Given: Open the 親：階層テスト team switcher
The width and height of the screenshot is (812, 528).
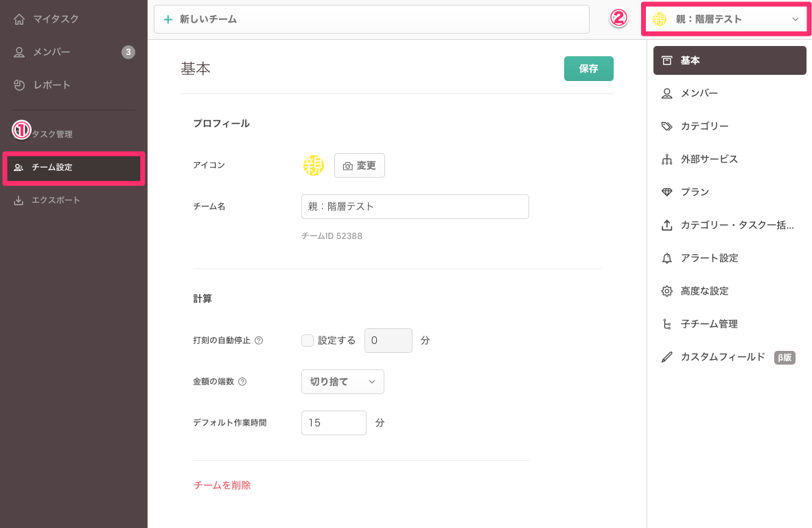Looking at the screenshot, I should pyautogui.click(x=726, y=19).
